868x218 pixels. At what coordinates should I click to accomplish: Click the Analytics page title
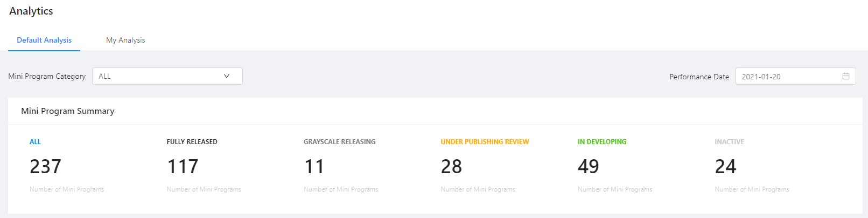click(x=31, y=11)
